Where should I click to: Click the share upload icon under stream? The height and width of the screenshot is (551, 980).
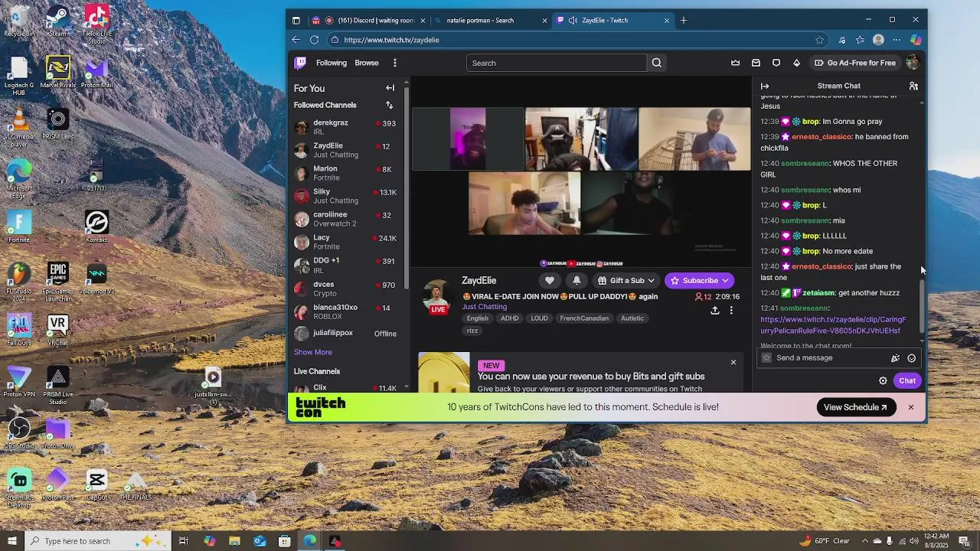coord(715,310)
